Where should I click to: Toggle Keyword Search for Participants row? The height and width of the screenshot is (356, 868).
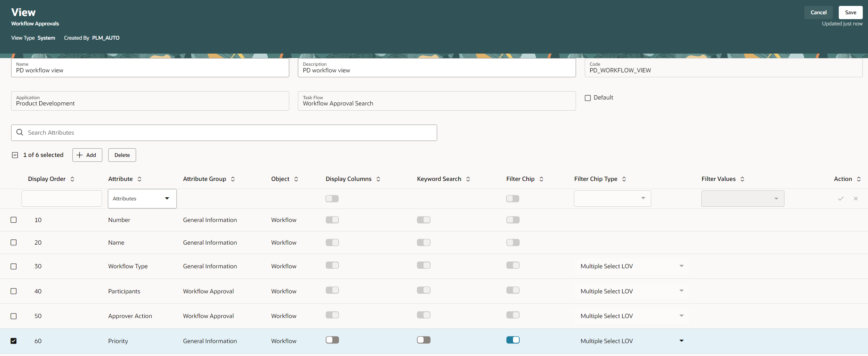point(424,290)
